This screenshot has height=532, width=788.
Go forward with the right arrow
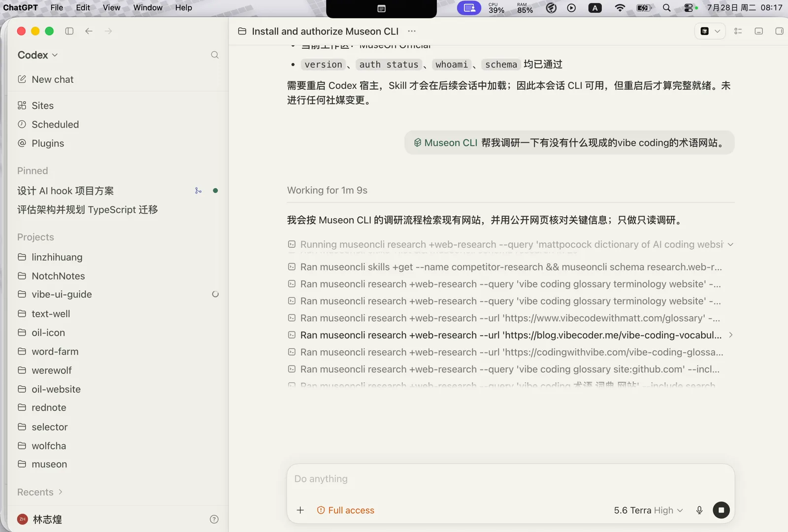[108, 31]
